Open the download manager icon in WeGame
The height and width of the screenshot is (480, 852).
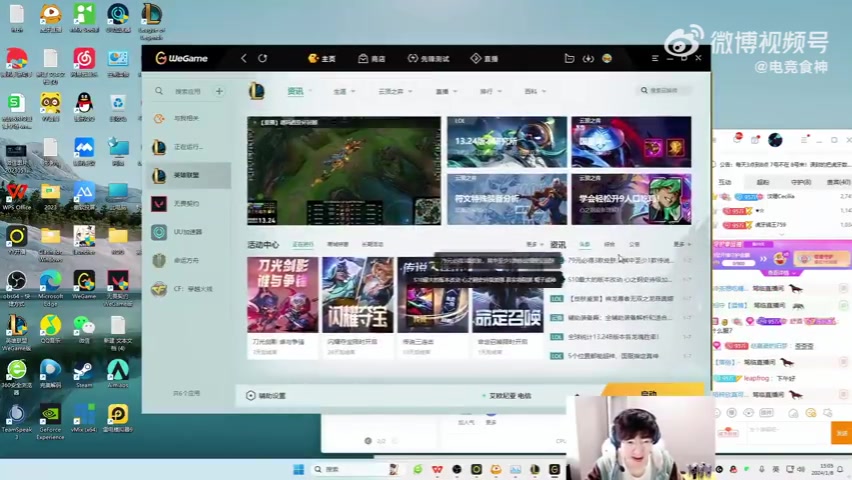pos(588,58)
